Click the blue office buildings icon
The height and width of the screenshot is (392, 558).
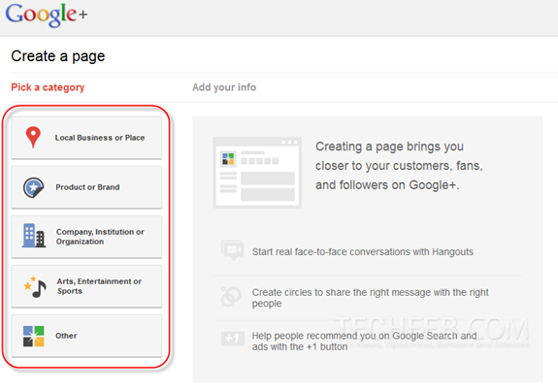[x=34, y=236]
